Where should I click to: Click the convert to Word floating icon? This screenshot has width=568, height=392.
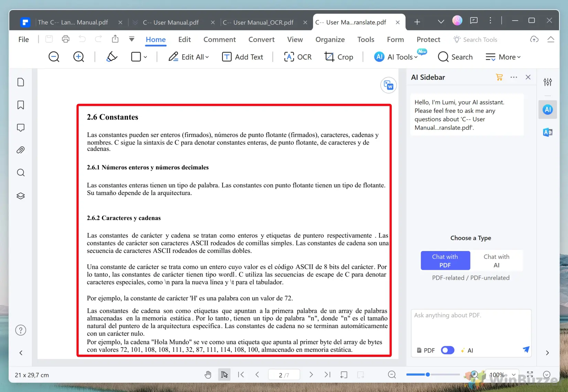(x=388, y=85)
